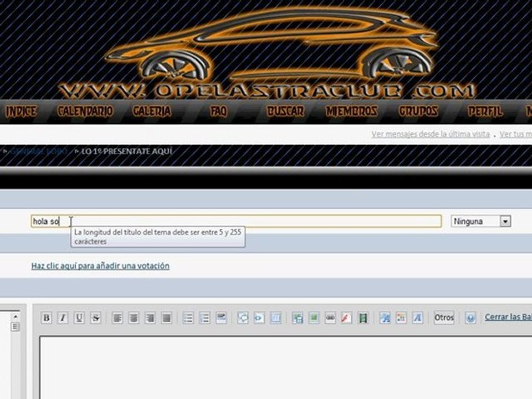Click the Cerrar las Balizas link

508,317
